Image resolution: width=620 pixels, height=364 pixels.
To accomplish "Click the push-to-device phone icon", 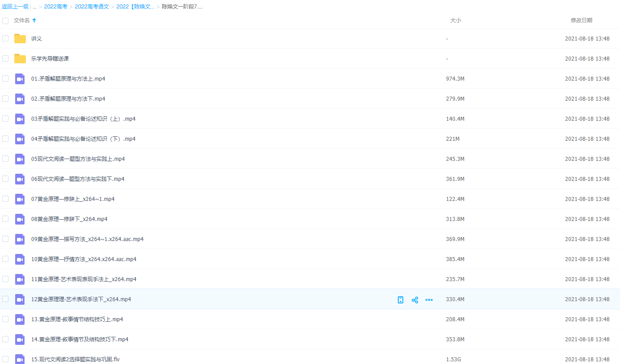I will coord(401,300).
